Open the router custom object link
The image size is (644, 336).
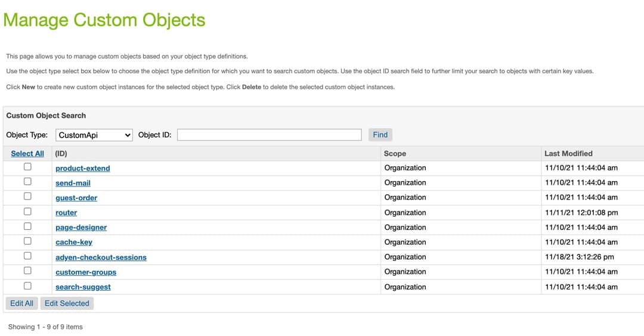pos(66,213)
